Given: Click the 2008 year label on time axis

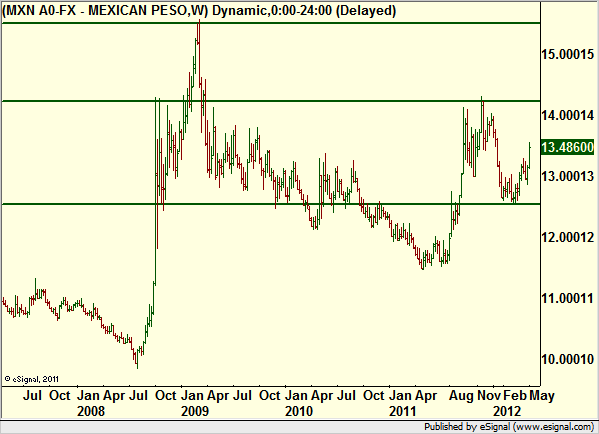Looking at the screenshot, I should pos(91,411).
